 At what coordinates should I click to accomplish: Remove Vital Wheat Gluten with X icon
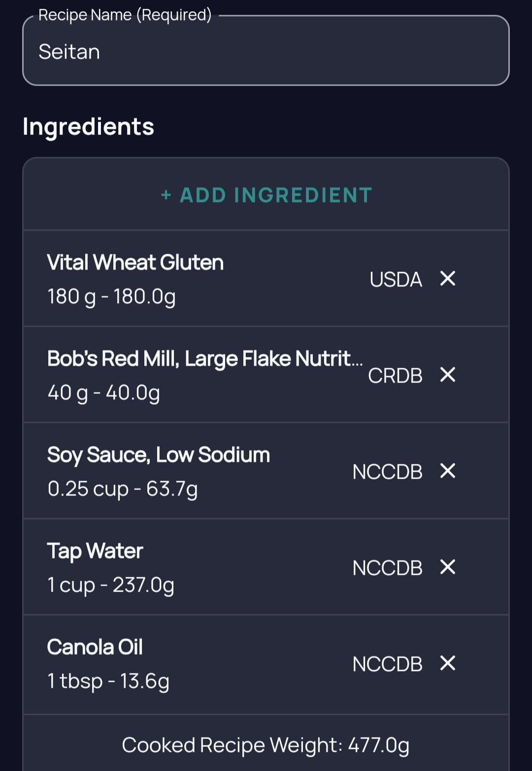448,279
